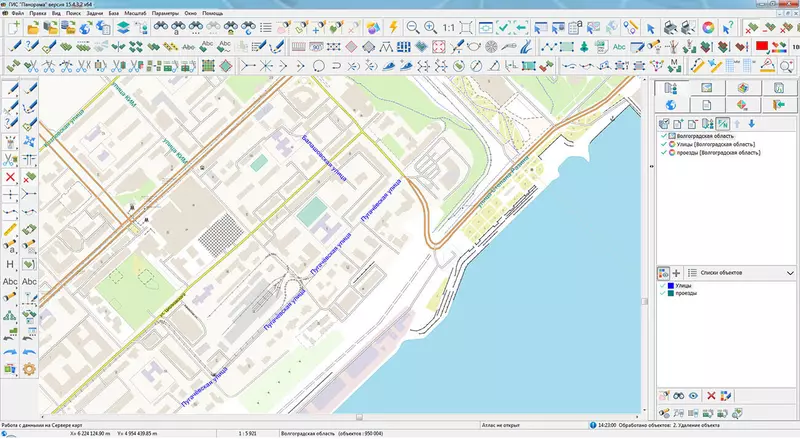The width and height of the screenshot is (800, 439).
Task: Toggle the Улицы [Волгоградская область] layer checkbox
Action: point(662,144)
